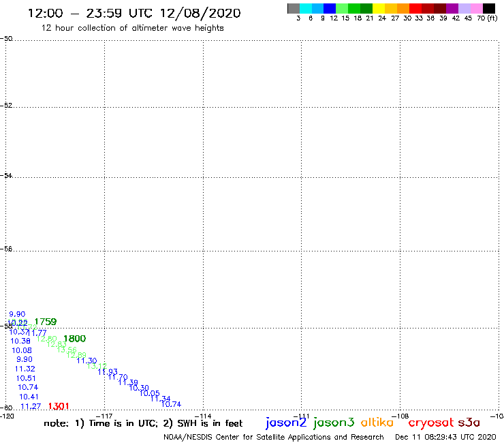Select the green time stamp '1800'
Image resolution: width=504 pixels, height=443 pixels.
click(74, 339)
